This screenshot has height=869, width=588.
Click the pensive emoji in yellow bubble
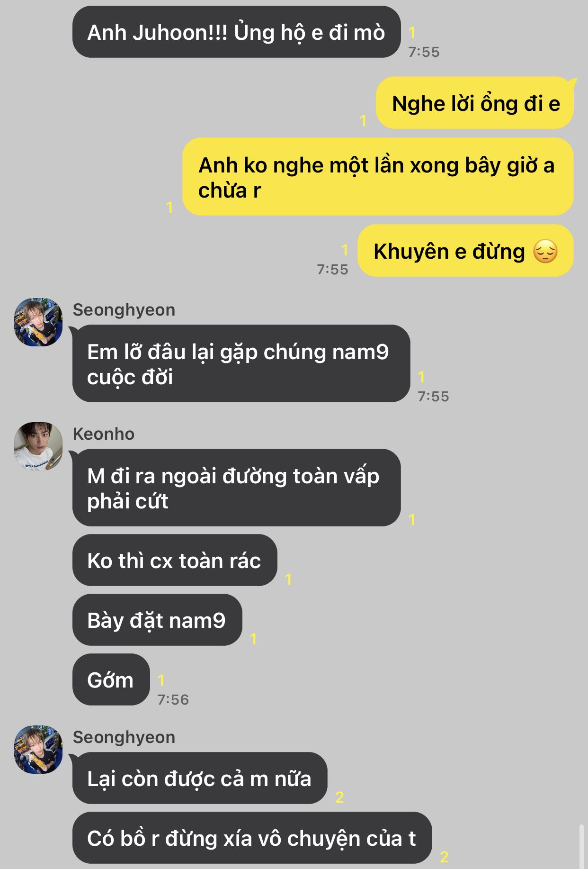(545, 251)
